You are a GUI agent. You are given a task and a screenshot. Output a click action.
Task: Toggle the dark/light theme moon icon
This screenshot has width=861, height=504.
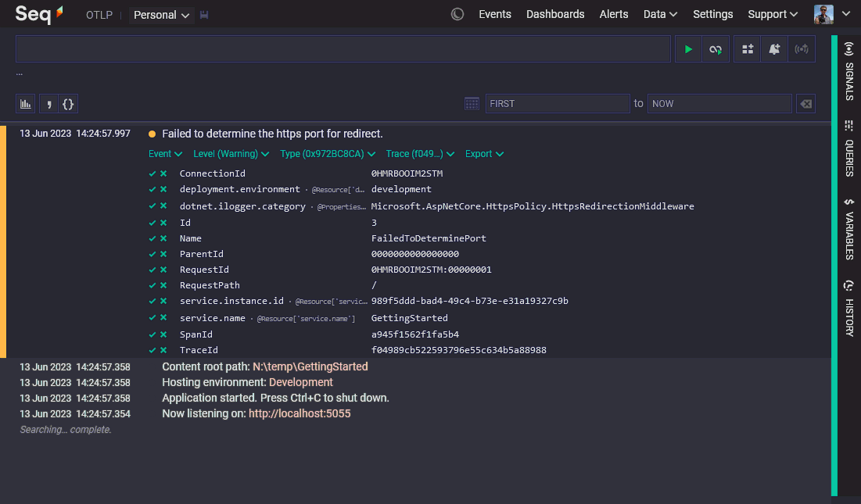coord(457,14)
